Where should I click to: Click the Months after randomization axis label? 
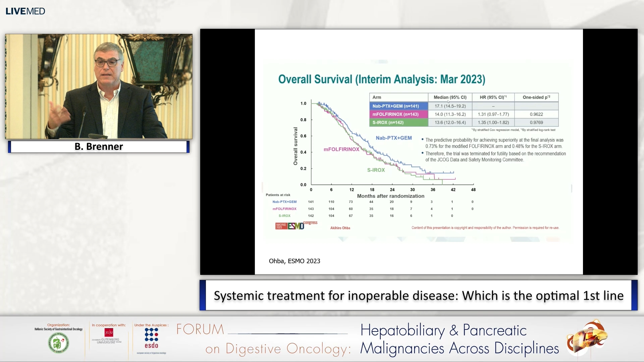coord(391,196)
